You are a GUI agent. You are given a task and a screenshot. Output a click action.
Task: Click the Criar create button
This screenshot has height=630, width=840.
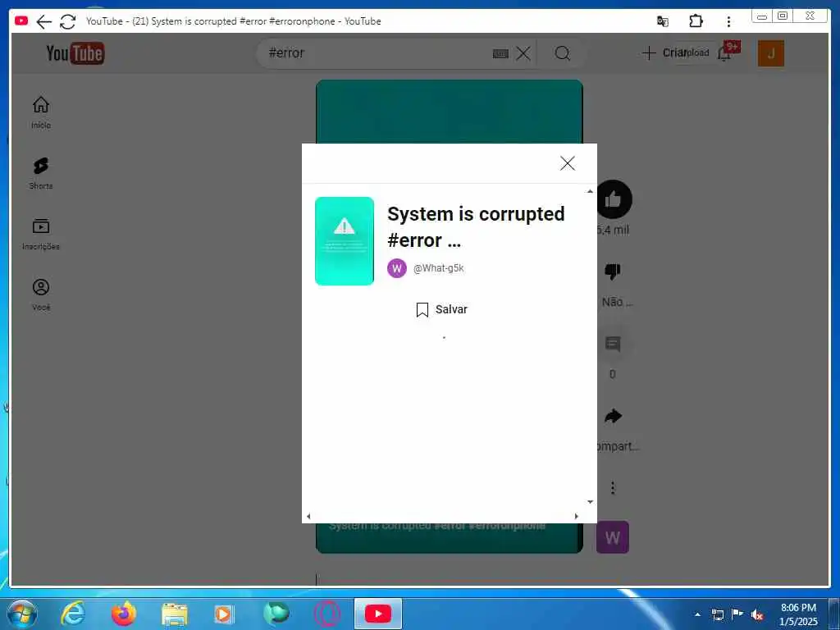tap(664, 52)
